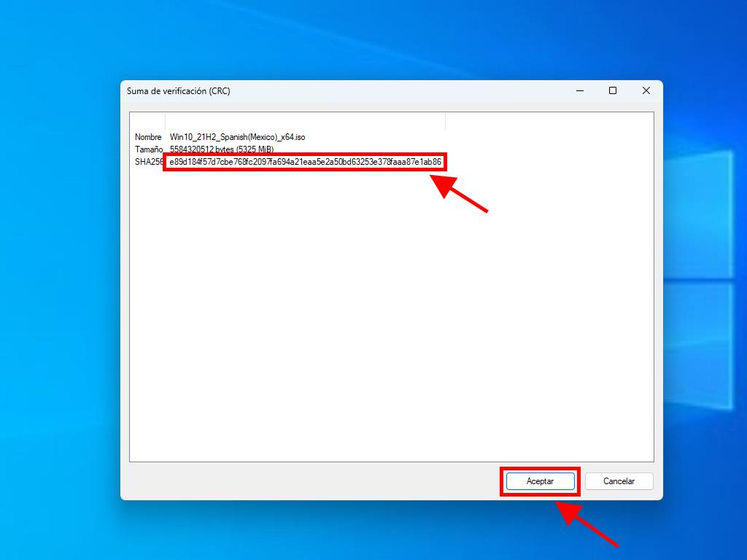Click the Nombre row label

click(148, 137)
